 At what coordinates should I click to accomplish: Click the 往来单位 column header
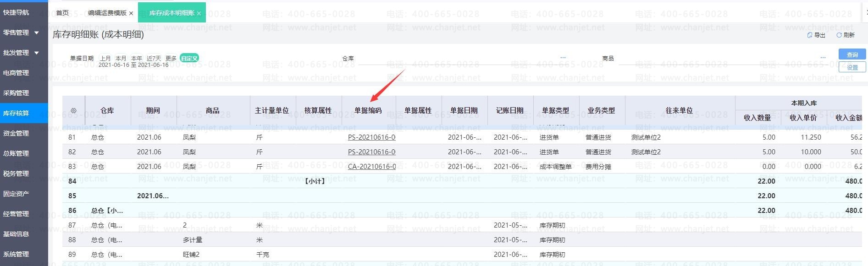(679, 110)
